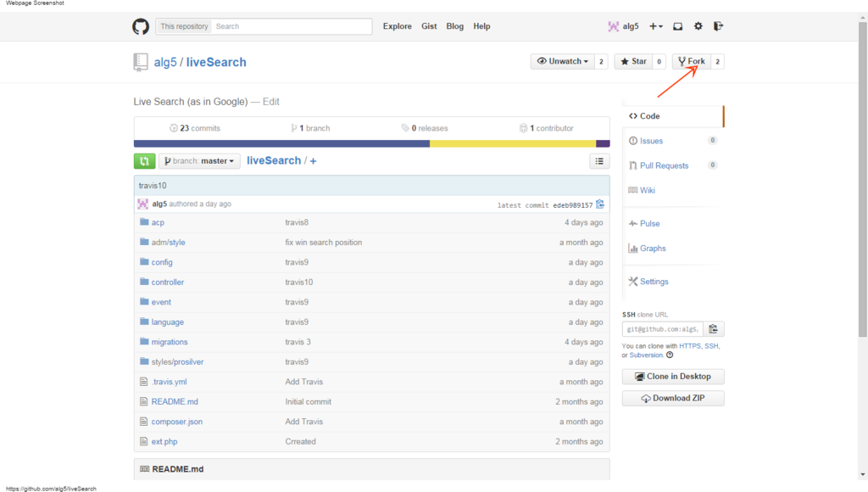Copy the latest commit SHA
The height and width of the screenshot is (492, 868).
(x=600, y=204)
